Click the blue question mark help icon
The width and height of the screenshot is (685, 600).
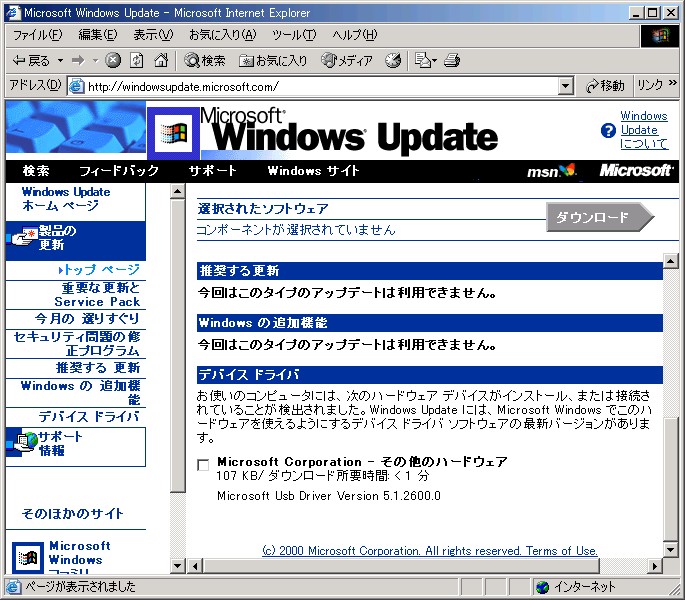pyautogui.click(x=608, y=130)
